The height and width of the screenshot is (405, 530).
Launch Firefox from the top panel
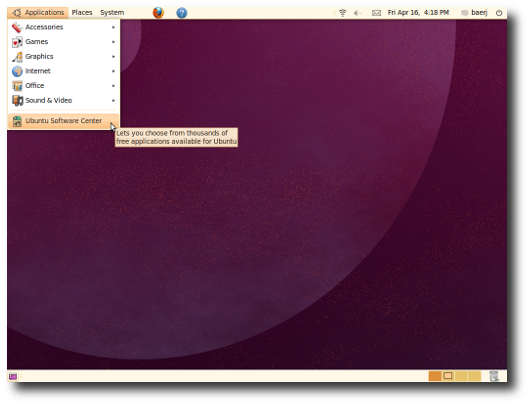(x=158, y=13)
